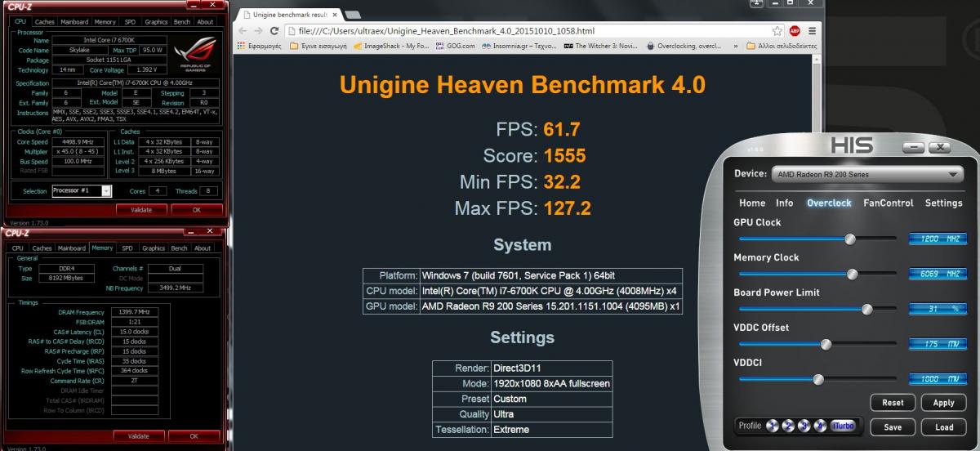
Task: Click Chrome's back arrow icon
Action: point(242,31)
